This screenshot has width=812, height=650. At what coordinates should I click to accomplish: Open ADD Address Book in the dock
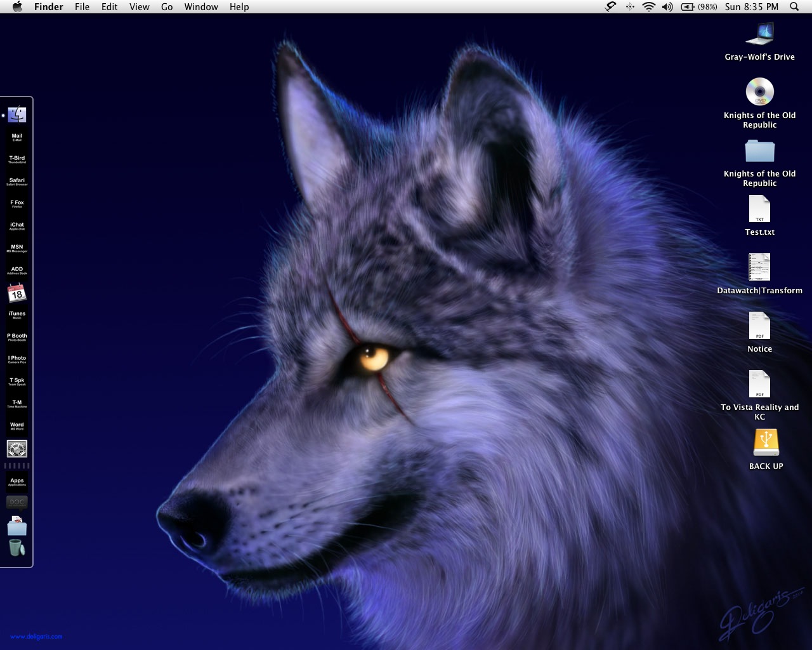tap(17, 270)
